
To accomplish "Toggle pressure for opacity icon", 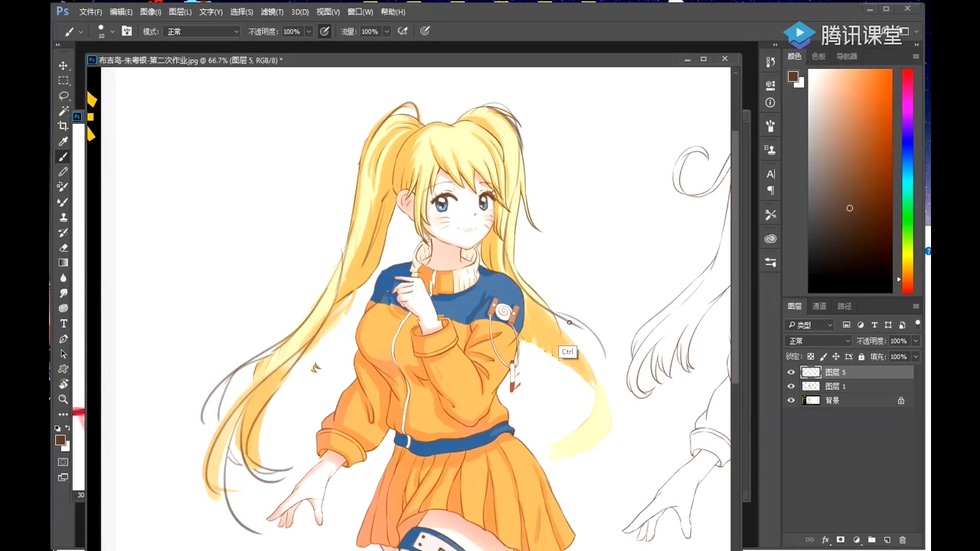I will [325, 31].
